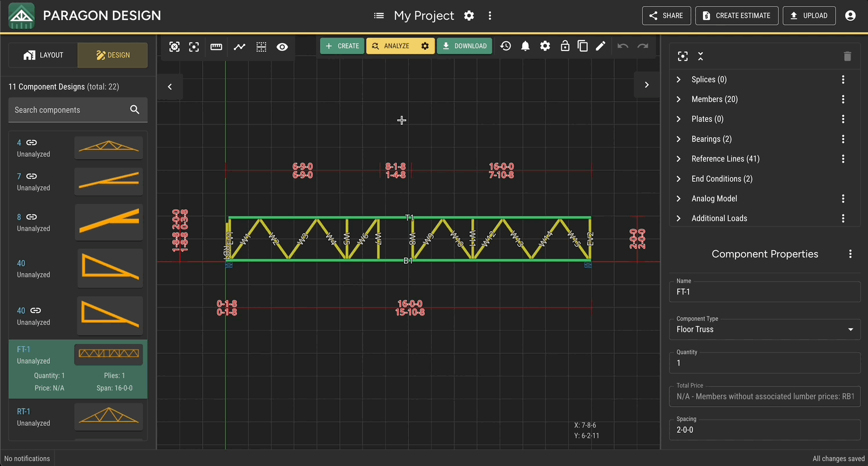Toggle the visibility eye icon
Screen dimensions: 868x466
coord(282,47)
